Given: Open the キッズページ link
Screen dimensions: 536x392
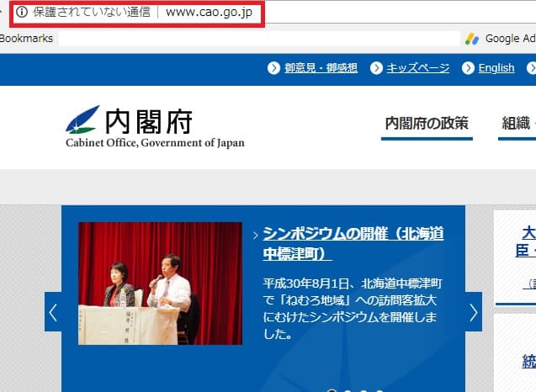Looking at the screenshot, I should 417,68.
